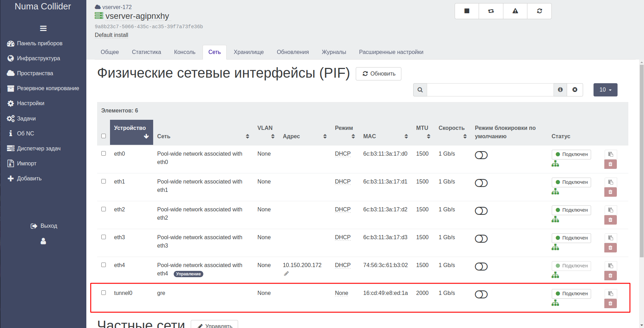The width and height of the screenshot is (644, 328).
Task: Delete the eth4 PIF
Action: (611, 275)
